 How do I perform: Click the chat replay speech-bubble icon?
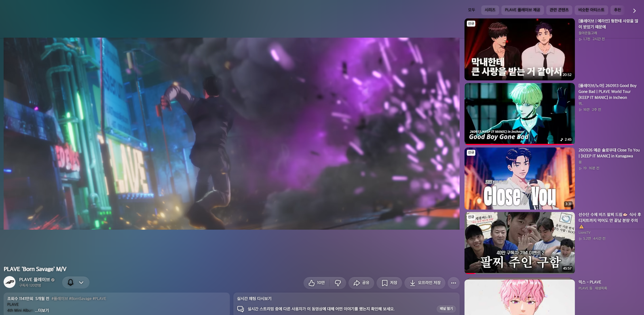pyautogui.click(x=241, y=309)
